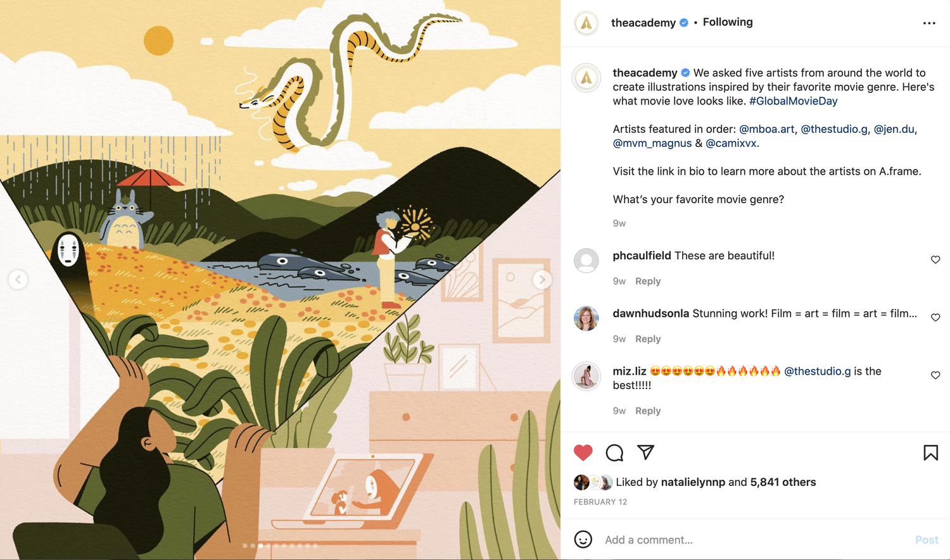The image size is (950, 560).
Task: Open dawnhudsonla's profile picture
Action: tap(586, 318)
